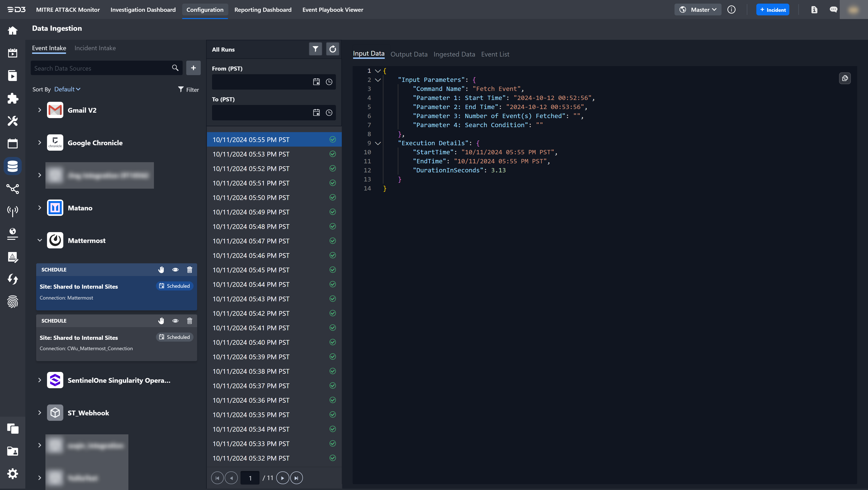Collapse the Input Parameters JSON block
Image resolution: width=868 pixels, height=490 pixels.
(x=378, y=80)
